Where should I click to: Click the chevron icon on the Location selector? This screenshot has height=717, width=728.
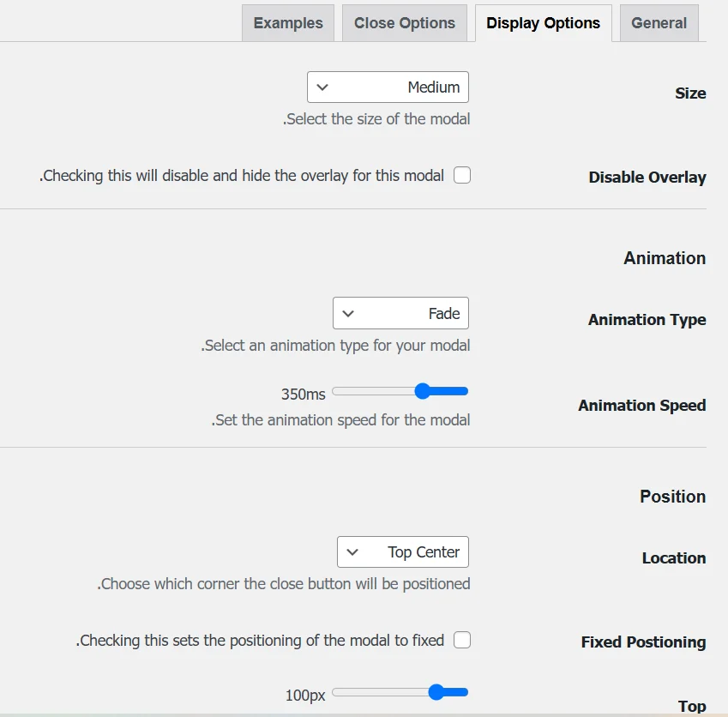pos(352,551)
